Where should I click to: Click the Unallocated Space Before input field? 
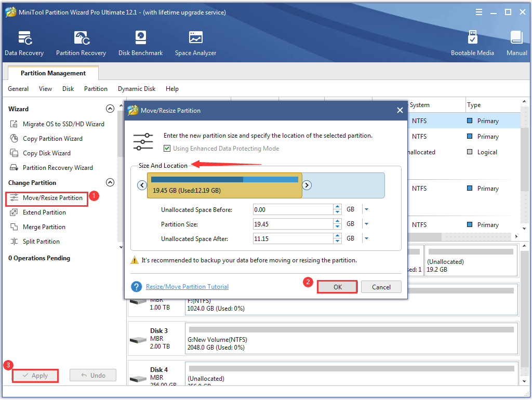click(x=293, y=210)
